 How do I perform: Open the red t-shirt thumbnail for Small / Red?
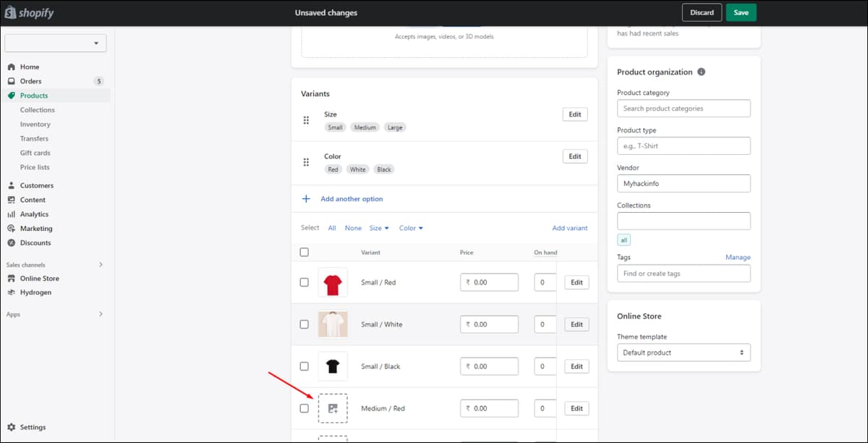(333, 282)
